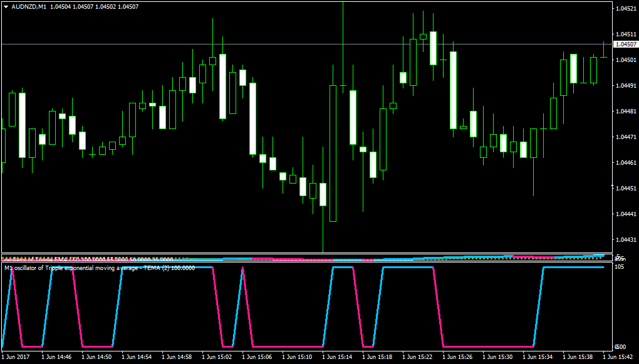Click the 1 Jun 15:42 time label
639x364 pixels.
[620, 356]
